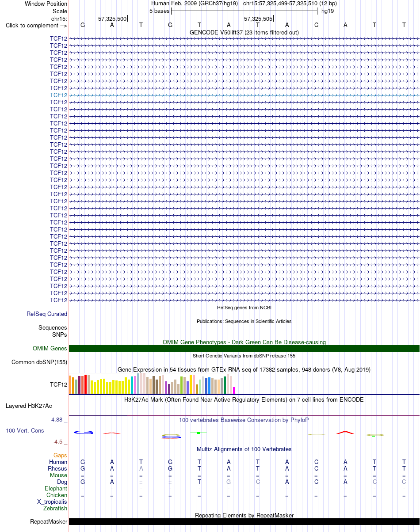Open the GENCODE V50lift37 track title
The height and width of the screenshot is (532, 420).
tap(244, 32)
